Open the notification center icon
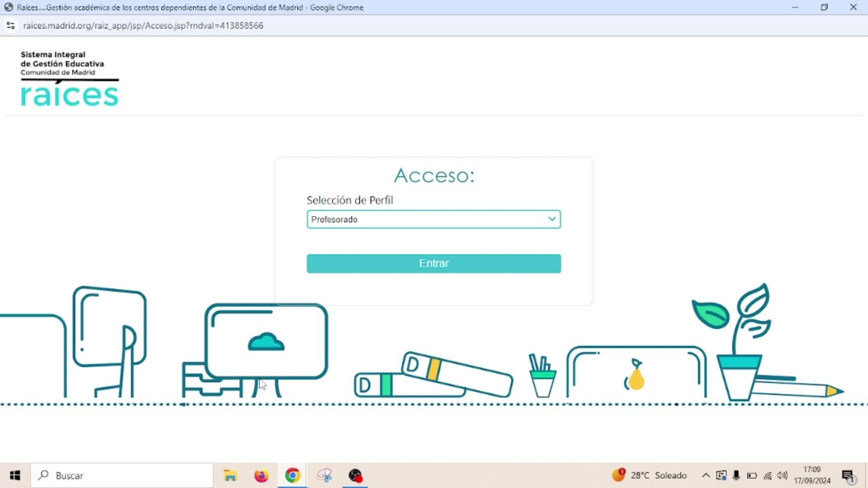Screen dimensions: 868x488 click(x=848, y=476)
